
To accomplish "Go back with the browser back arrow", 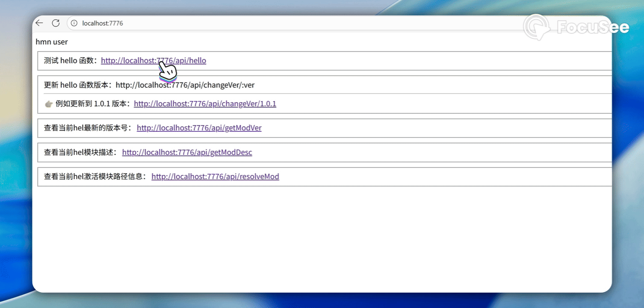I will [39, 23].
